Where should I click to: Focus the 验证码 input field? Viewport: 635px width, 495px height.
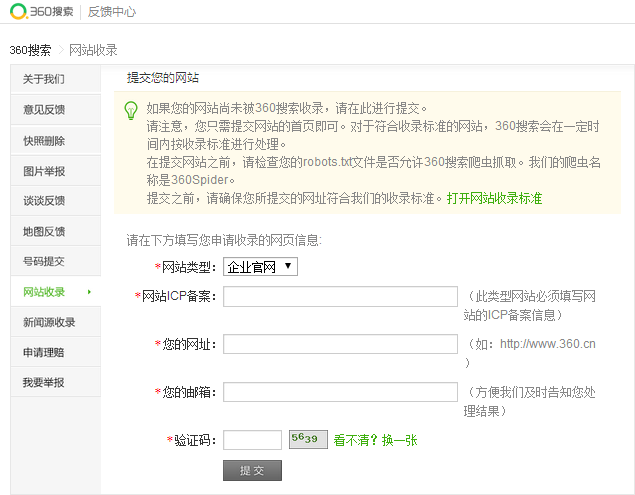pyautogui.click(x=252, y=440)
